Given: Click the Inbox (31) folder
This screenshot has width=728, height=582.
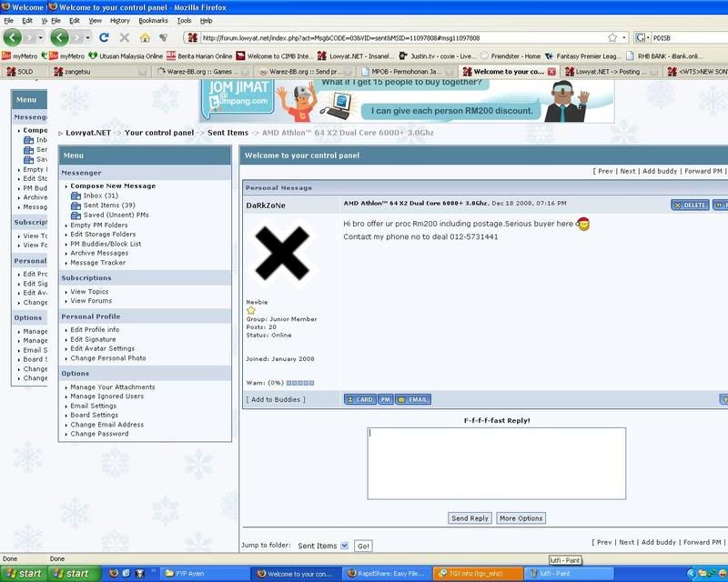Looking at the screenshot, I should click(100, 196).
